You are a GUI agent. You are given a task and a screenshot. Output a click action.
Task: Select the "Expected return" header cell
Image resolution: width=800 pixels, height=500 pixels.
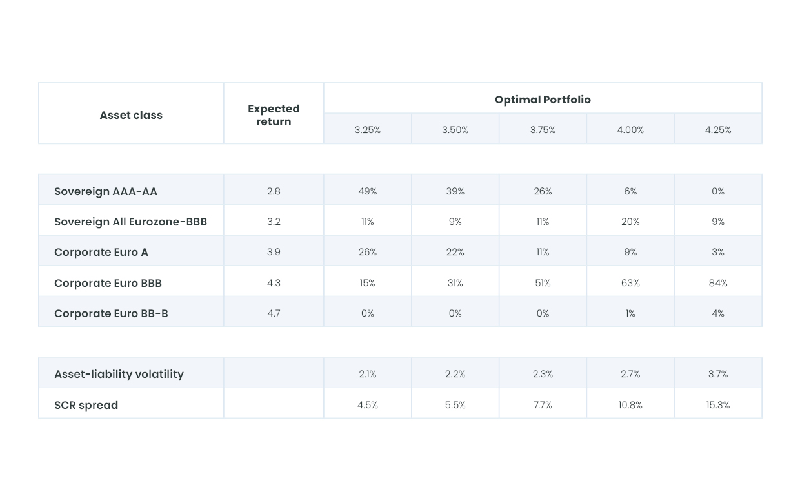pos(273,115)
